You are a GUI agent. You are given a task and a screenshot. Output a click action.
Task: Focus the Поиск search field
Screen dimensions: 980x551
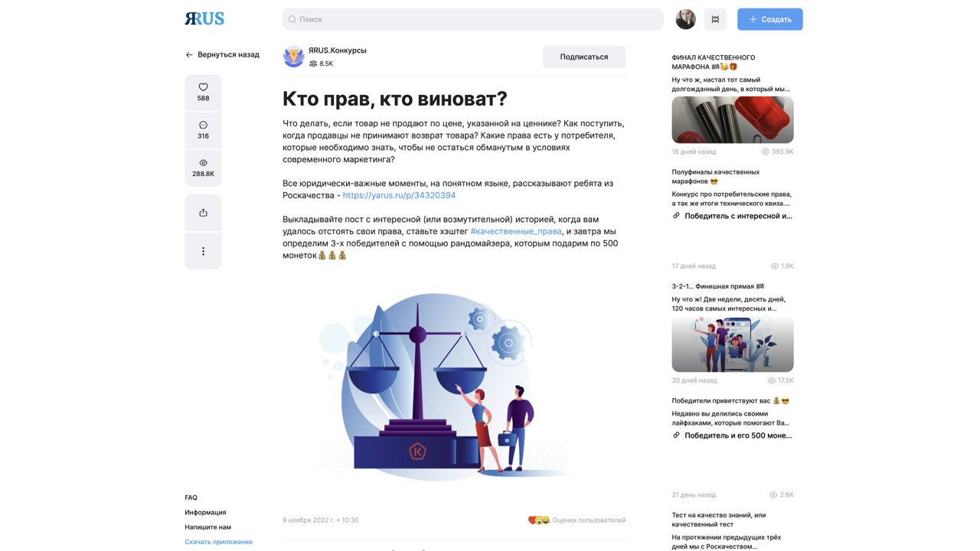[472, 19]
